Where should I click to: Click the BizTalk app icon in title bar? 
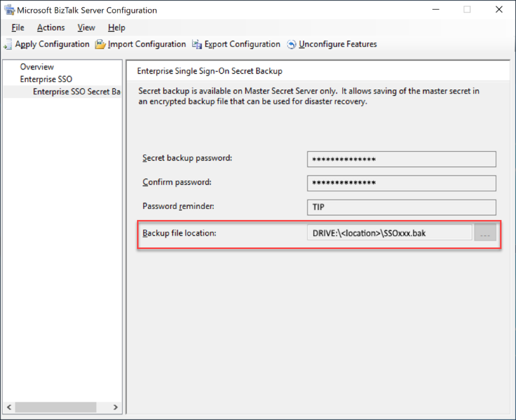pyautogui.click(x=9, y=10)
